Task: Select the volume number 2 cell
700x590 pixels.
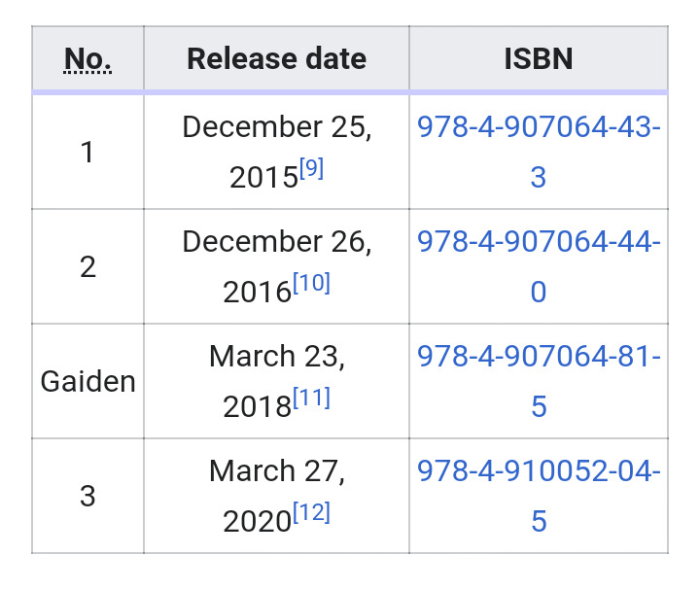Action: pos(87,267)
